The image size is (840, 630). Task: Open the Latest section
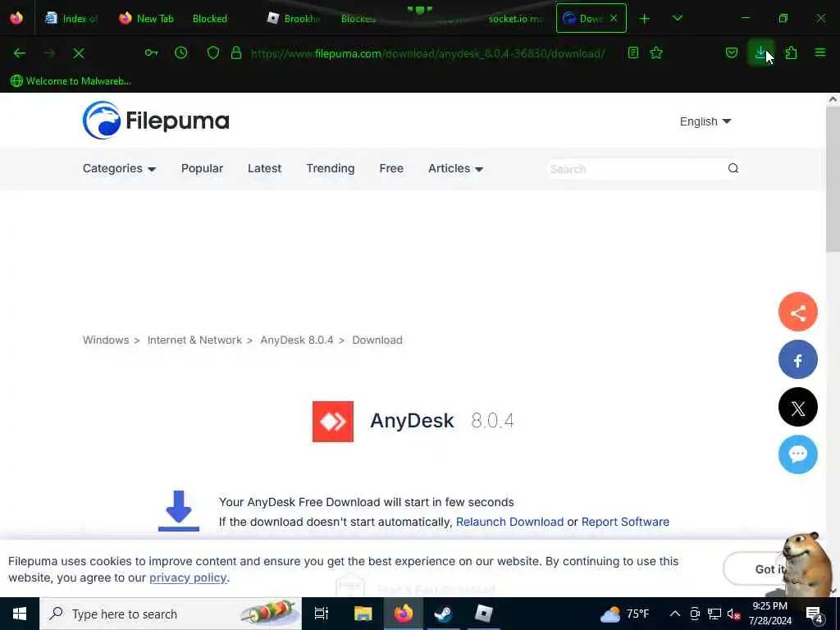[x=264, y=168]
